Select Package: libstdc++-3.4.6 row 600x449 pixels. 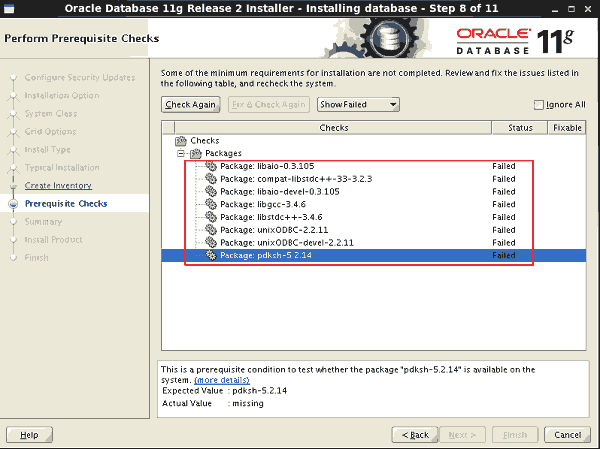coord(373,217)
